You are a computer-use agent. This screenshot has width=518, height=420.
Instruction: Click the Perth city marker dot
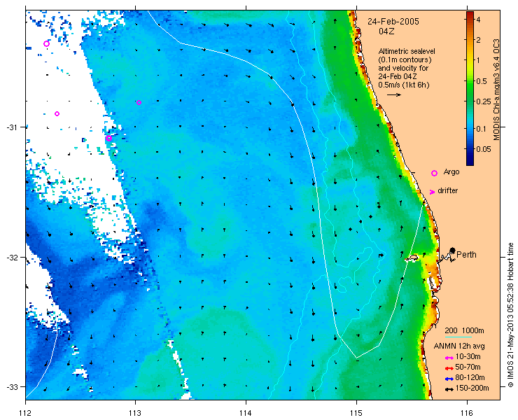pyautogui.click(x=452, y=250)
